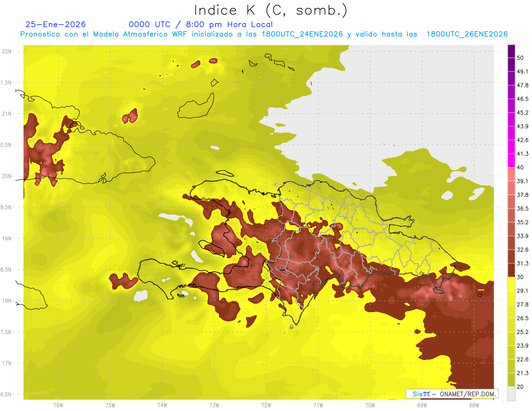This screenshot has width=532, height=411.
Task: Click the colorbar value "35.2"
Action: click(523, 222)
